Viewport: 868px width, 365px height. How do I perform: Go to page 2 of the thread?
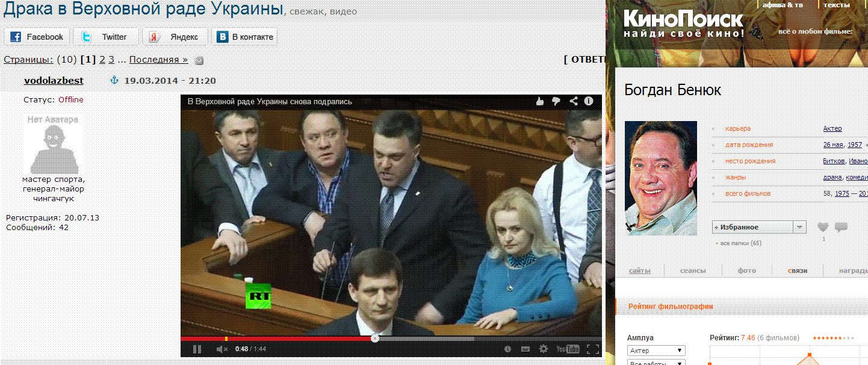[x=102, y=60]
